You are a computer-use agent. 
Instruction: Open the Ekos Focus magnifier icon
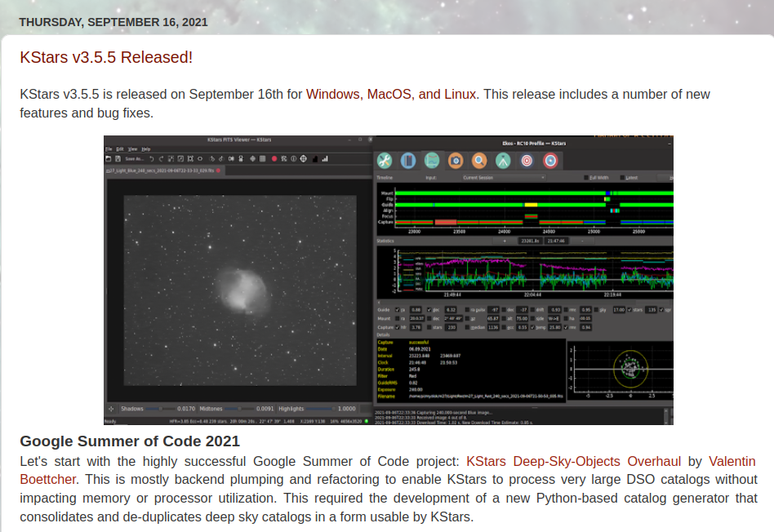pos(478,161)
